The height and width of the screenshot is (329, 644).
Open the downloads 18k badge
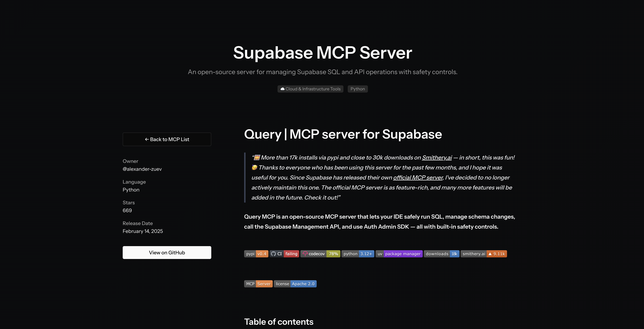441,254
